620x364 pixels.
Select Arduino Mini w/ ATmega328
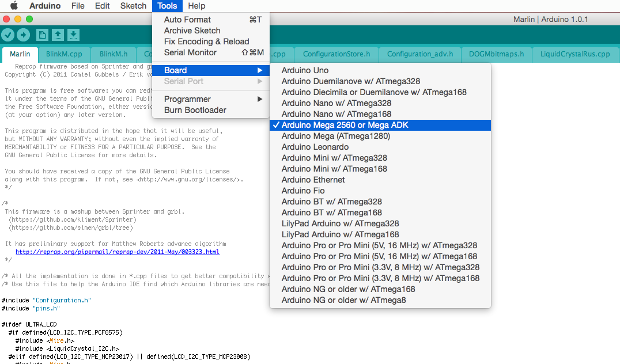coord(380,158)
